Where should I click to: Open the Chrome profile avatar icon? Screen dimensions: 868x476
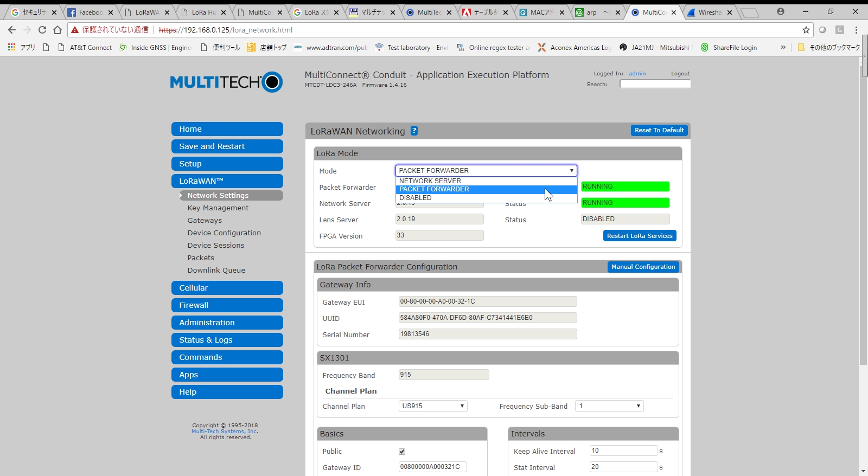click(x=781, y=11)
